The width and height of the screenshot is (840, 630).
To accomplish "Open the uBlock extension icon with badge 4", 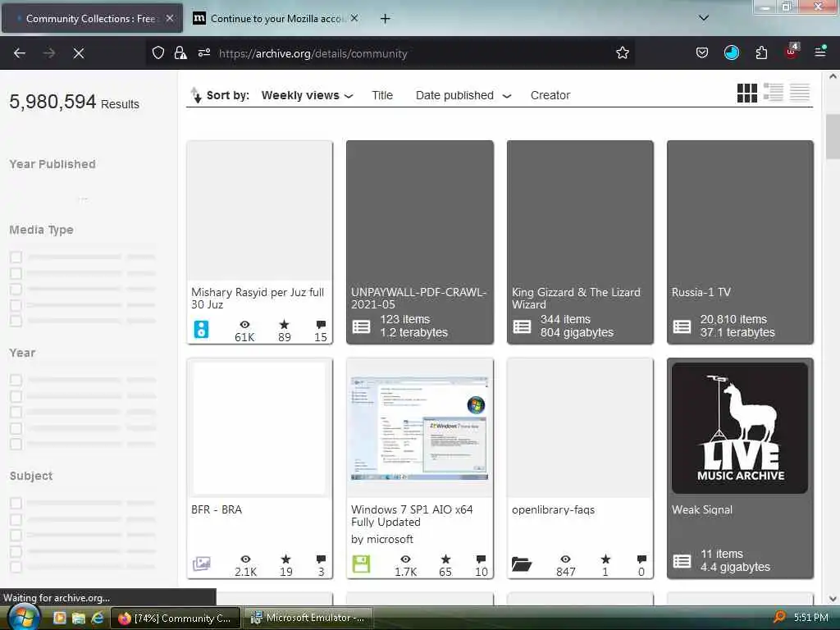I will tap(792, 52).
